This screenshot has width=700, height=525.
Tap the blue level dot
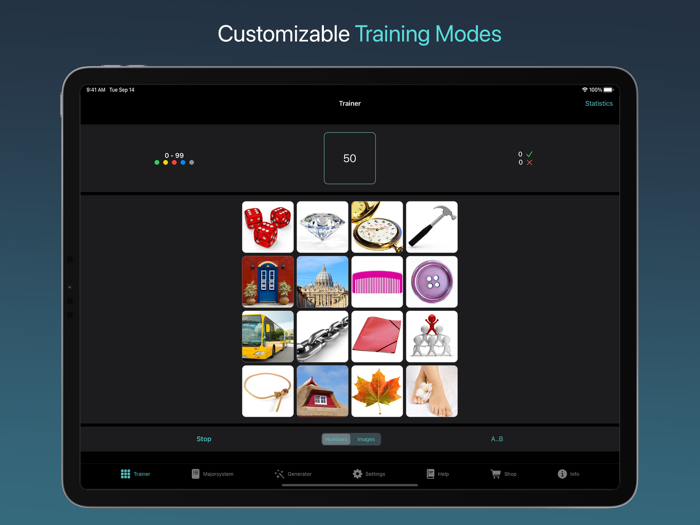pyautogui.click(x=183, y=162)
